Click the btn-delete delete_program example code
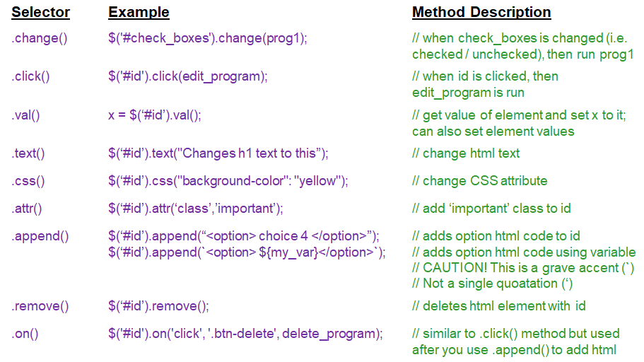Viewport: 644px width, 362px height. click(x=245, y=334)
